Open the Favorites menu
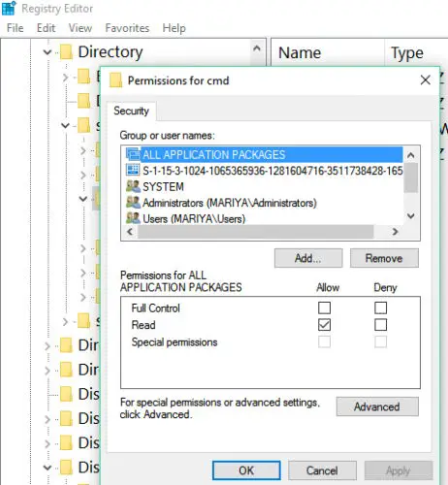This screenshot has height=485, width=448. point(127,28)
